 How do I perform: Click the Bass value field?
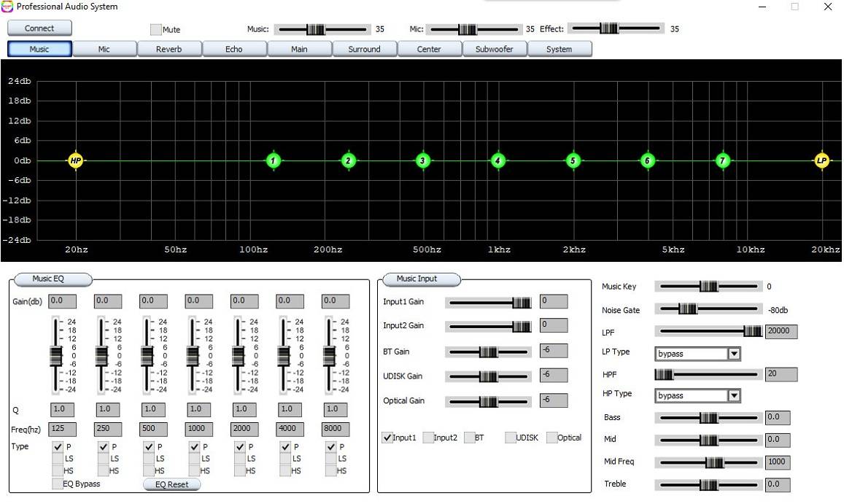click(778, 417)
